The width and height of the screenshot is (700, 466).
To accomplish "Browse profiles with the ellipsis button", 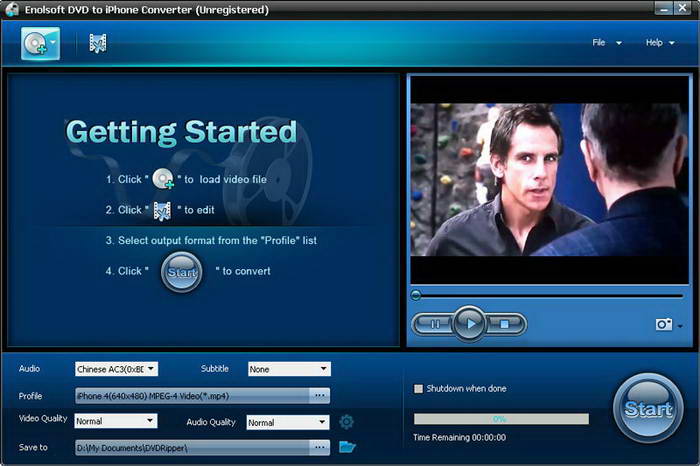I will click(x=320, y=396).
